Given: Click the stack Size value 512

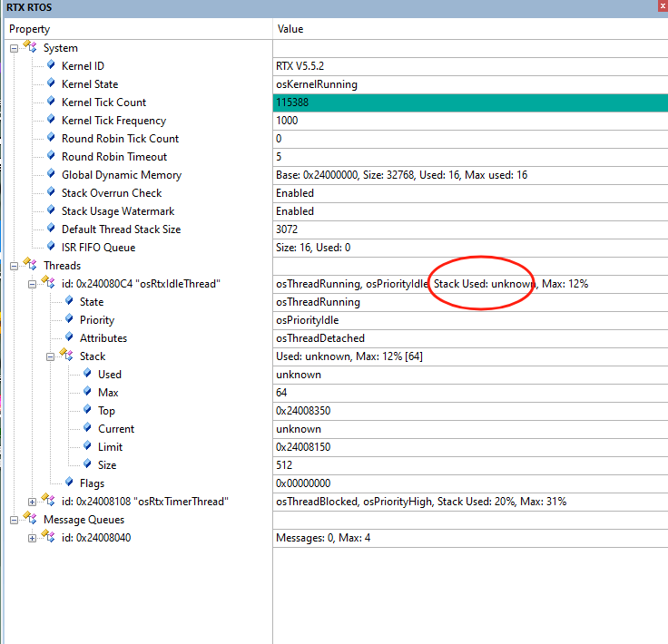Looking at the screenshot, I should click(284, 465).
